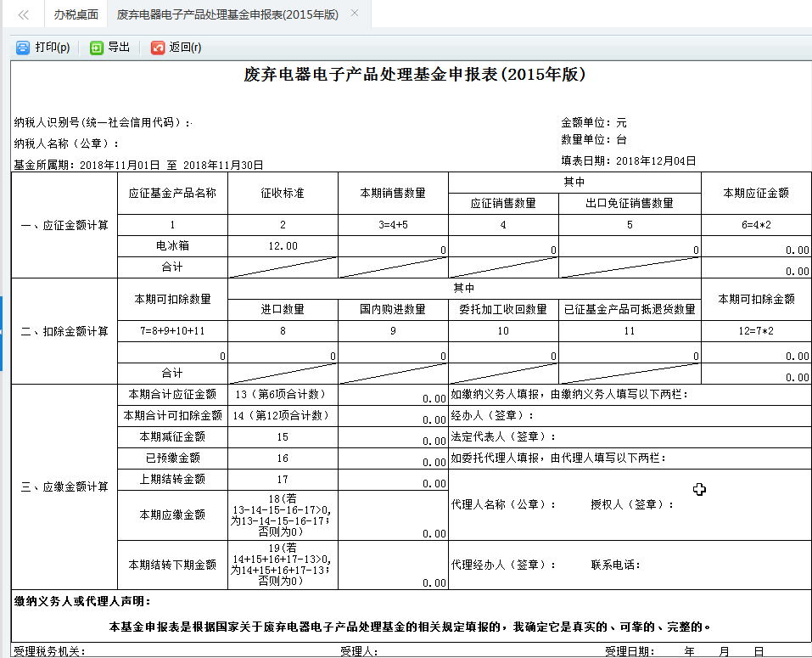
Task: Close the 申报表 tab with its × button
Action: click(x=355, y=14)
